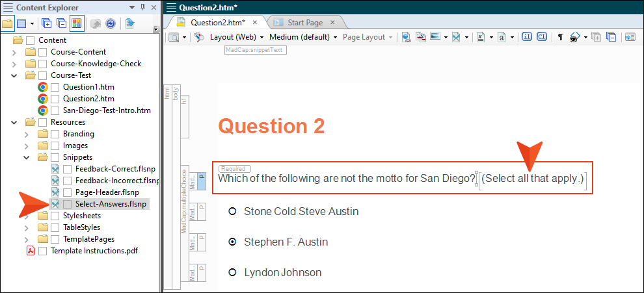Close the Question2.htm* tab

pyautogui.click(x=254, y=23)
